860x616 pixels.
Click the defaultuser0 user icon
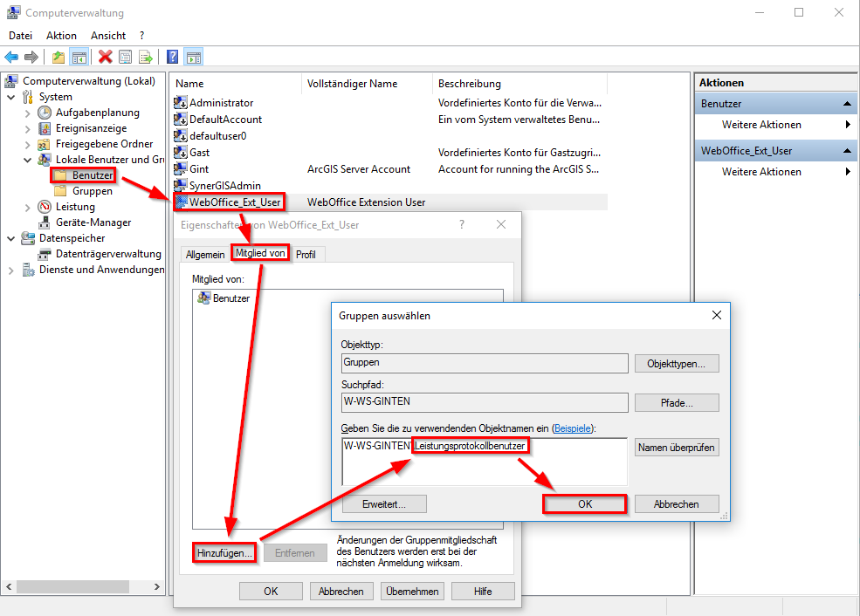point(181,135)
